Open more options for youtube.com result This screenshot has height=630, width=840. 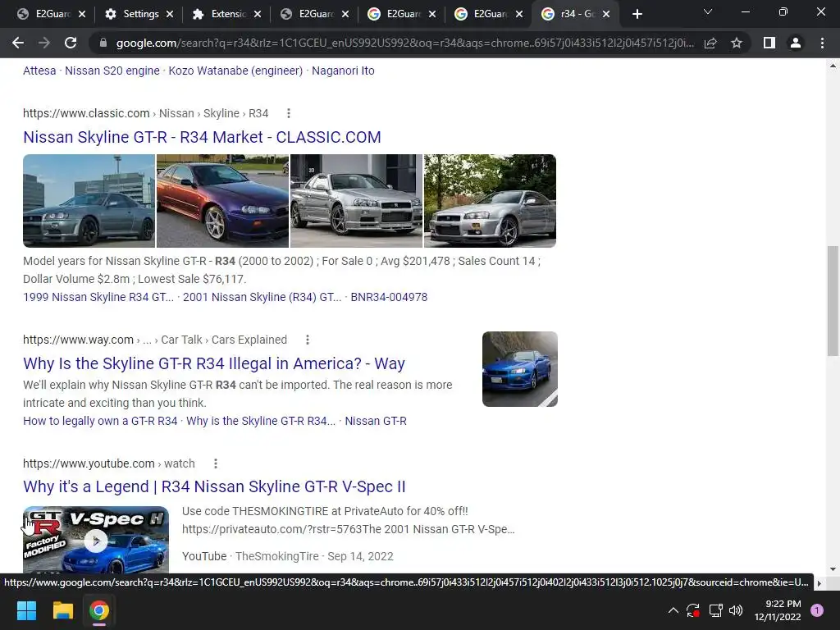216,463
